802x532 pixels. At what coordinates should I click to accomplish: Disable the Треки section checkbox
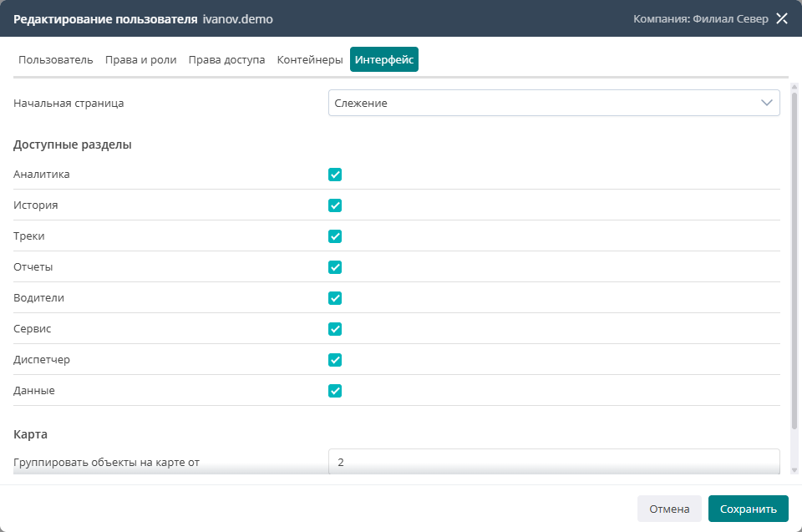335,236
